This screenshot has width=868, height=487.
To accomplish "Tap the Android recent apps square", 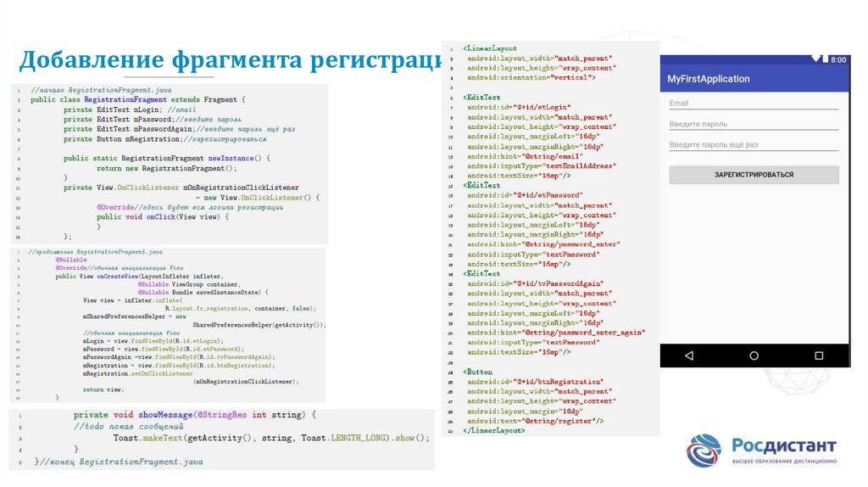I will coord(819,355).
